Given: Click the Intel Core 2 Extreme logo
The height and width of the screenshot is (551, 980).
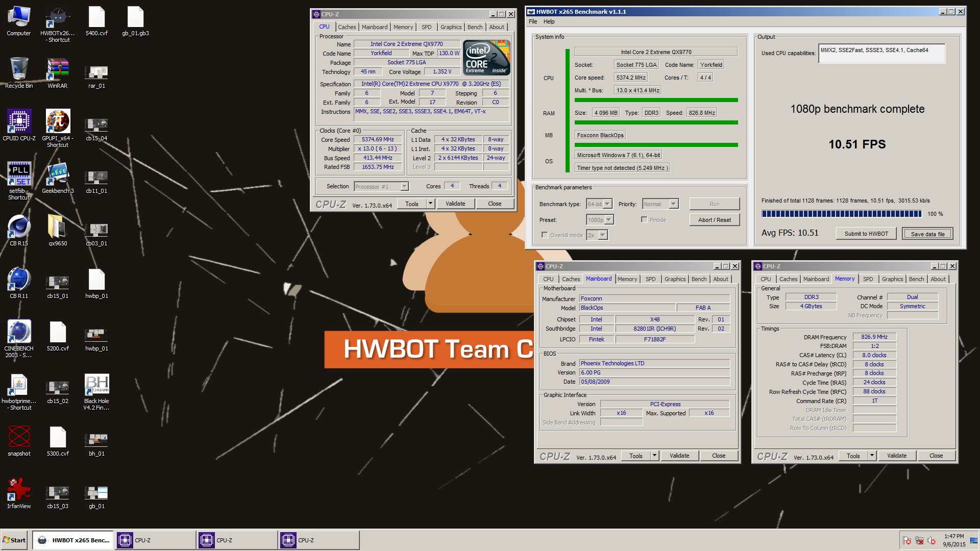Looking at the screenshot, I should (x=487, y=58).
